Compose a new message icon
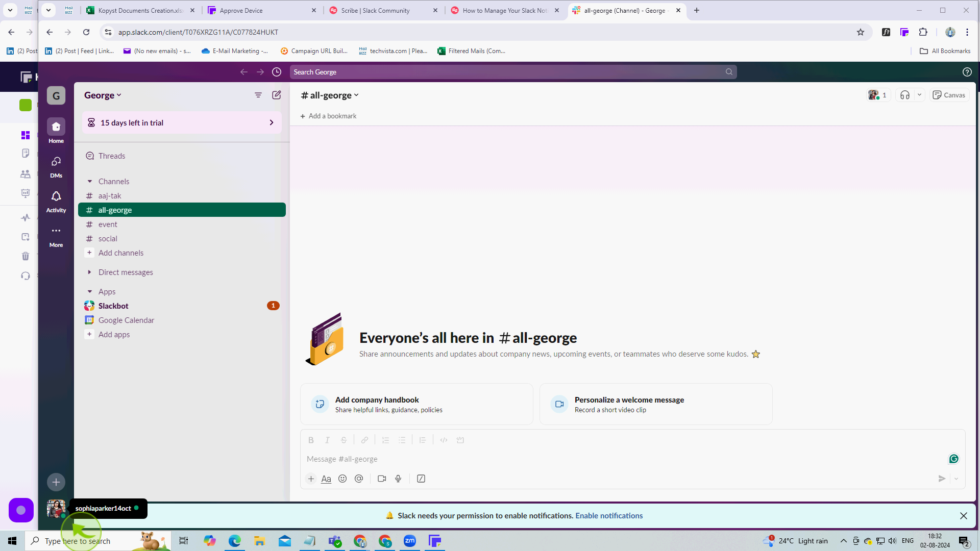This screenshot has width=980, height=551. tap(277, 95)
